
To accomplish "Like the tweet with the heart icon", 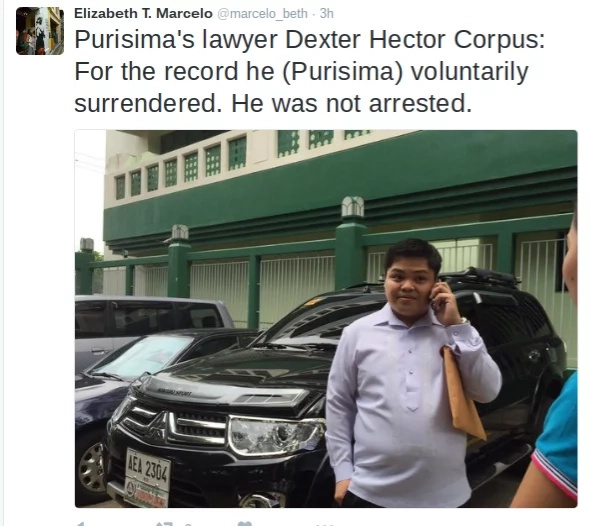I will pos(245,523).
